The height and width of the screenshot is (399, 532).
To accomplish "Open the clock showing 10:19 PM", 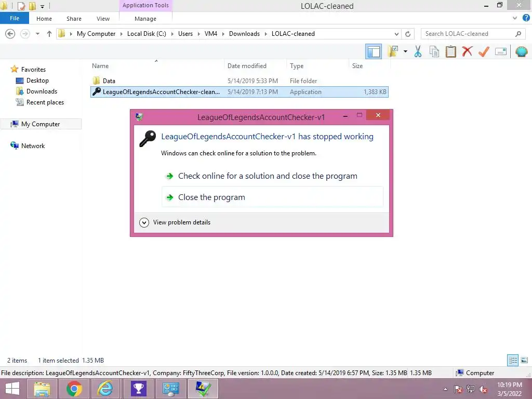I will click(x=509, y=389).
